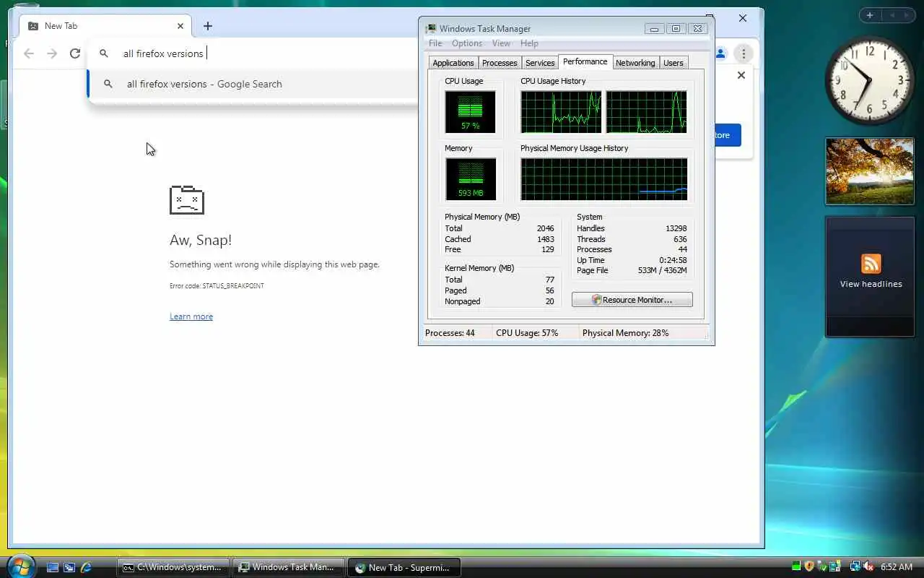Click the Cached memory value 1483
The image size is (924, 578).
click(546, 239)
